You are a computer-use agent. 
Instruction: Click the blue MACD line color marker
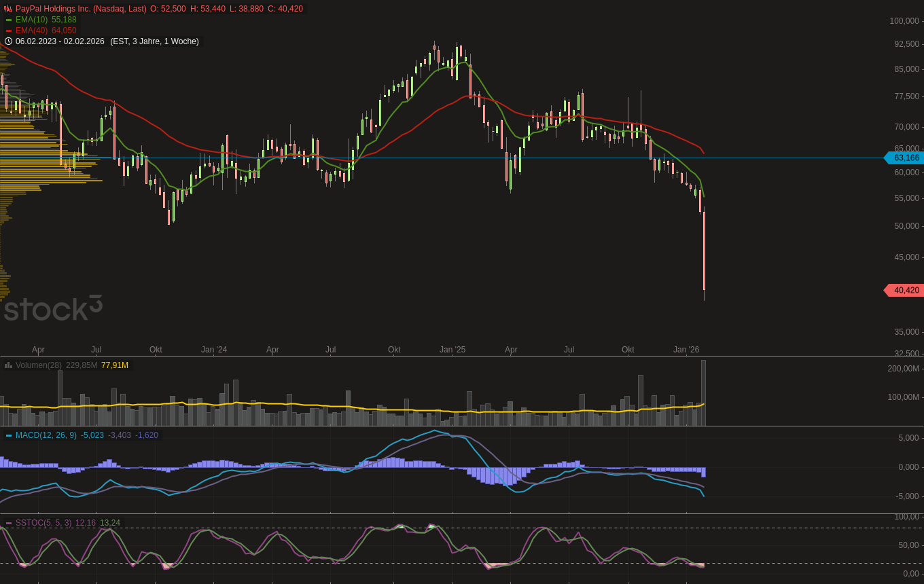click(x=9, y=436)
